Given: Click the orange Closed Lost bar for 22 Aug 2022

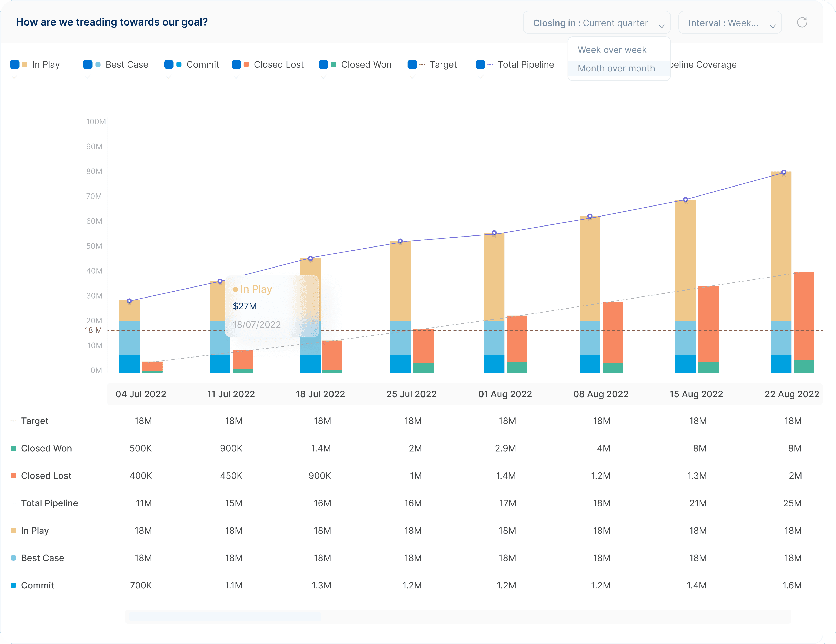Looking at the screenshot, I should click(x=804, y=316).
